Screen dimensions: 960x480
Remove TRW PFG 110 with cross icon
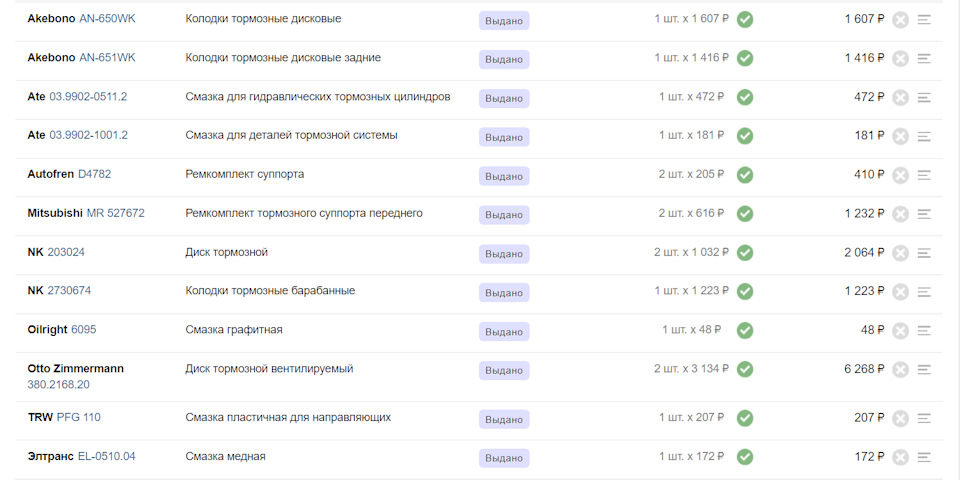click(x=900, y=418)
